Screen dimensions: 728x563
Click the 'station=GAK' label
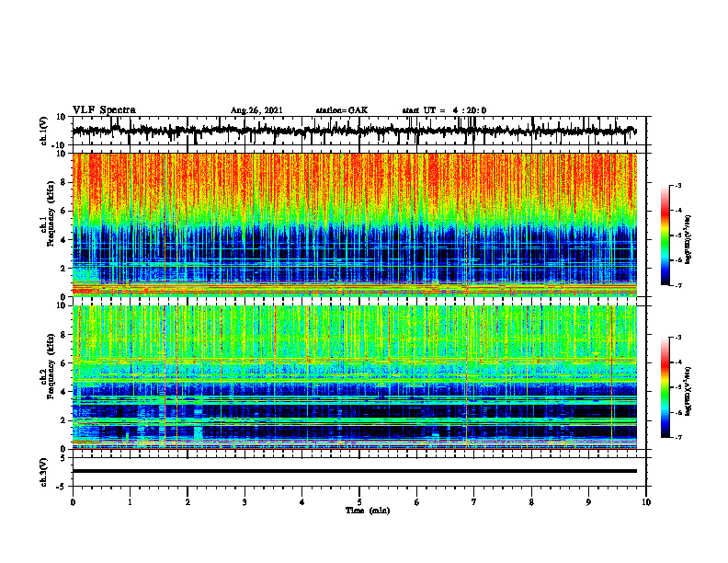342,110
